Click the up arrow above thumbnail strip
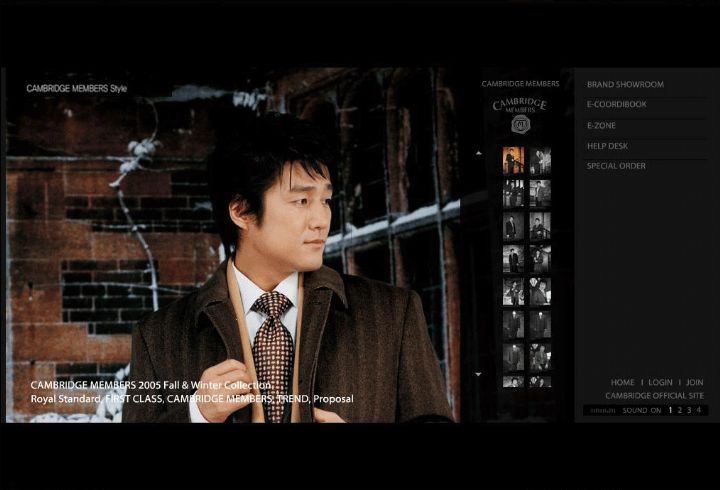Viewport: 720px width, 490px height. click(478, 153)
